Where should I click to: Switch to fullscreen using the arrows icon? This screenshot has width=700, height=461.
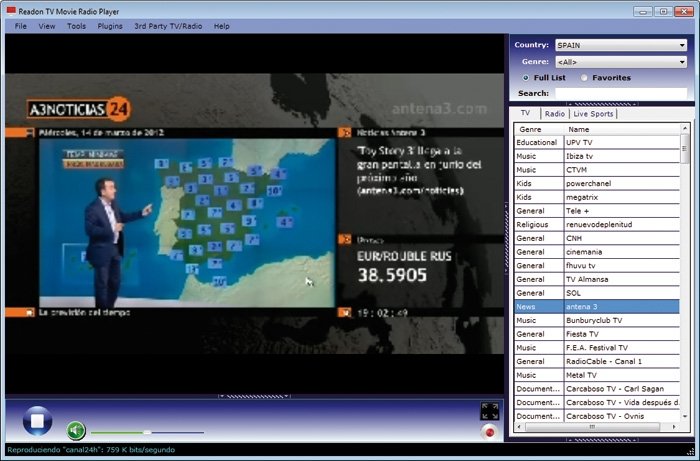click(x=490, y=411)
